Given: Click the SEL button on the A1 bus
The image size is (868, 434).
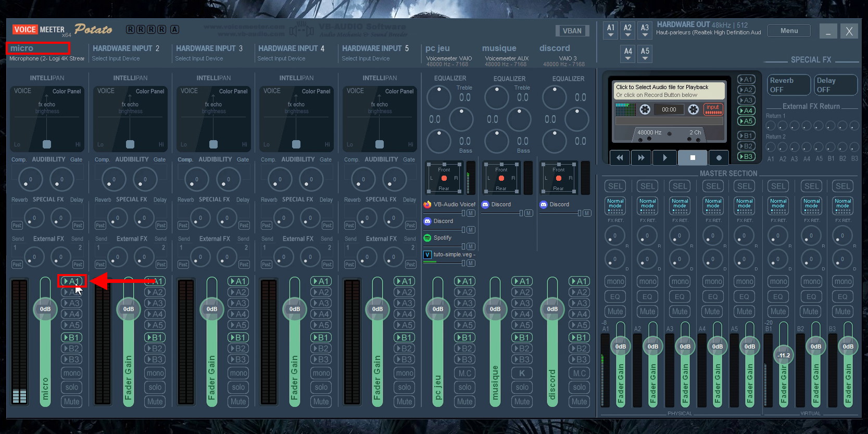Looking at the screenshot, I should tap(615, 186).
